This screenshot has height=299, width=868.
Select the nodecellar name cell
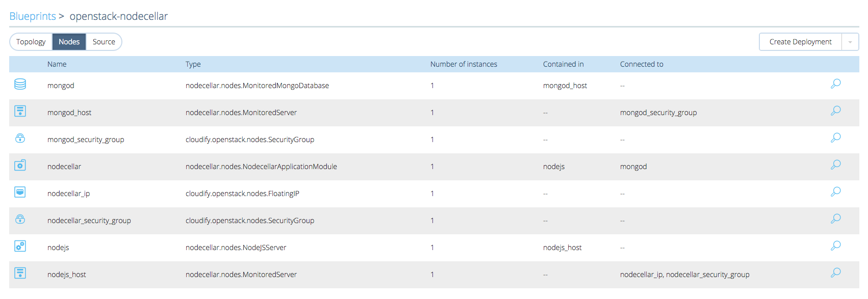[x=64, y=167]
